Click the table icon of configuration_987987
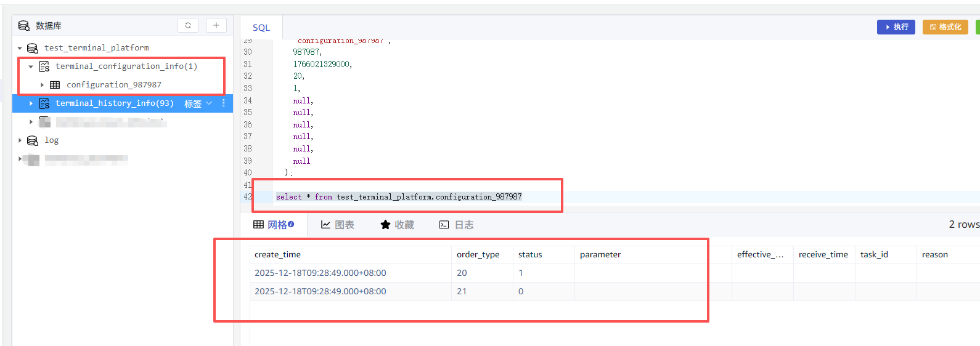980x346 pixels. [x=55, y=85]
